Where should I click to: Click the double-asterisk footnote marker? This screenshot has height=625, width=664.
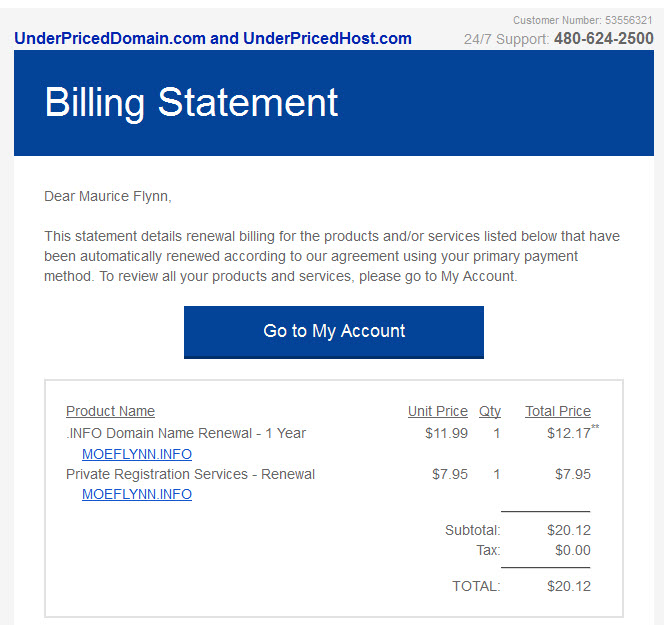coord(596,428)
